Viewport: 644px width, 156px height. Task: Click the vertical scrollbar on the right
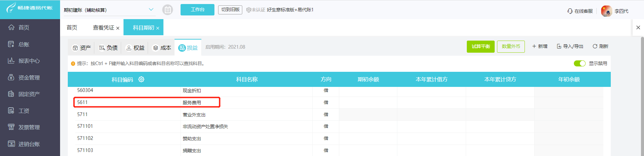pyautogui.click(x=642, y=96)
